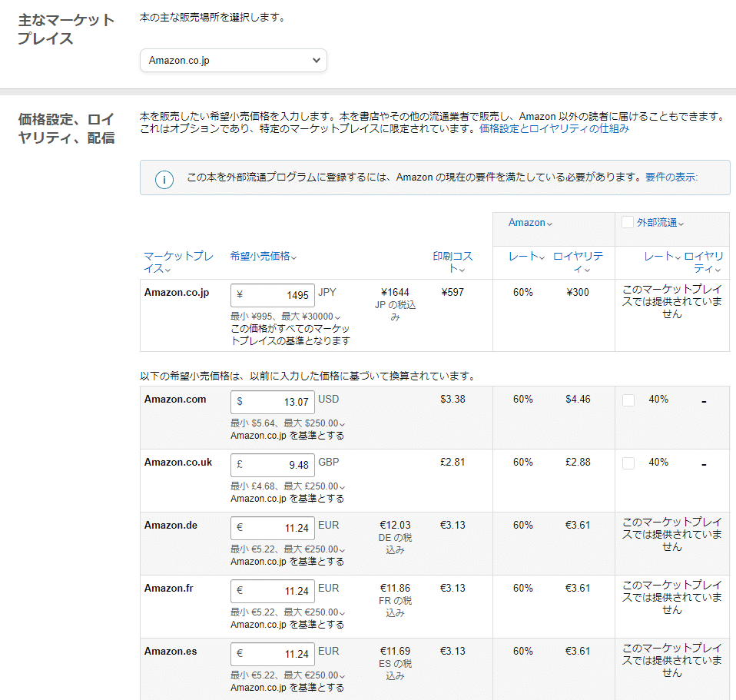Click the €11.69 ES tax-included price
This screenshot has width=736, height=700.
(395, 651)
